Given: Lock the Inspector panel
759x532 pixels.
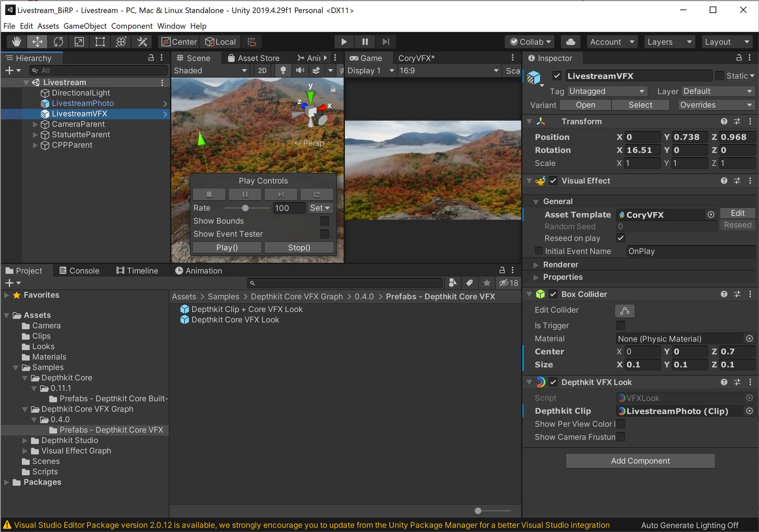Looking at the screenshot, I should (738, 58).
